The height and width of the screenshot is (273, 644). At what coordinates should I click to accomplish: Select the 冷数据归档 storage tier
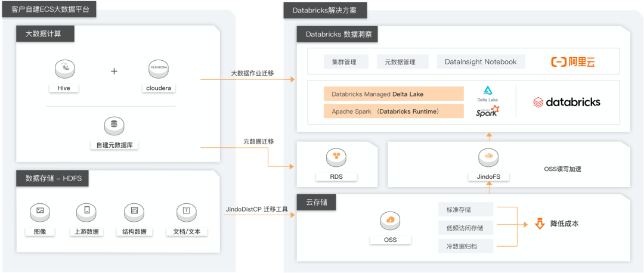point(465,246)
